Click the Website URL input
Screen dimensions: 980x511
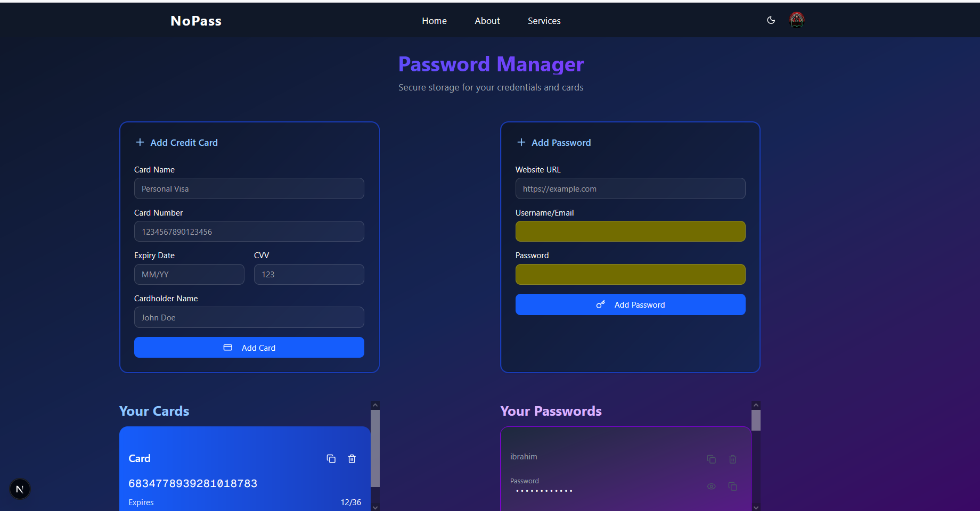pos(630,188)
